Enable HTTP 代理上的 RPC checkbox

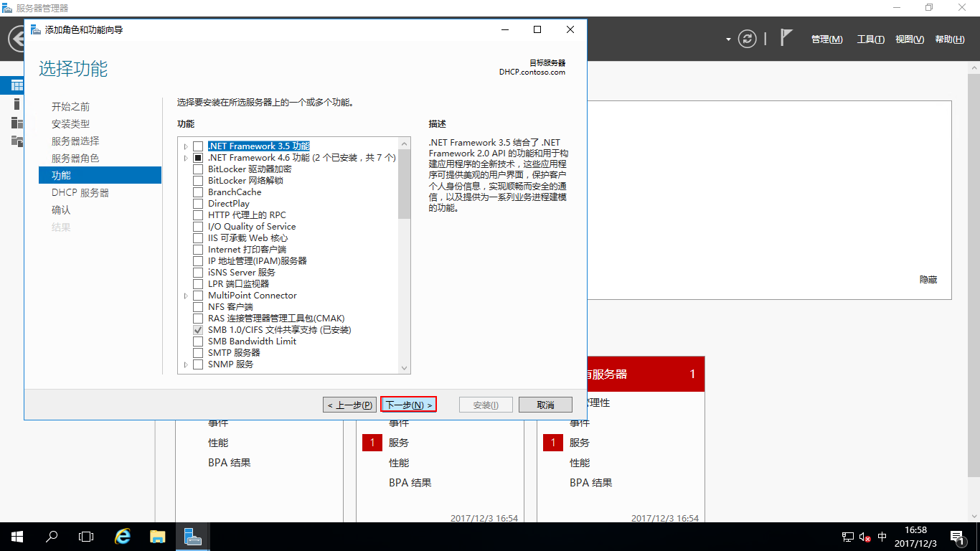(198, 215)
